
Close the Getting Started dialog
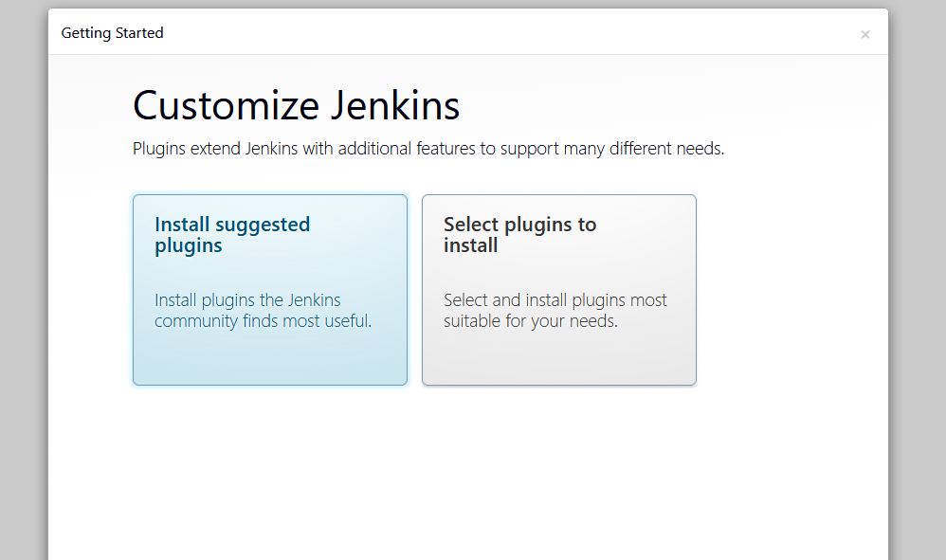[864, 35]
